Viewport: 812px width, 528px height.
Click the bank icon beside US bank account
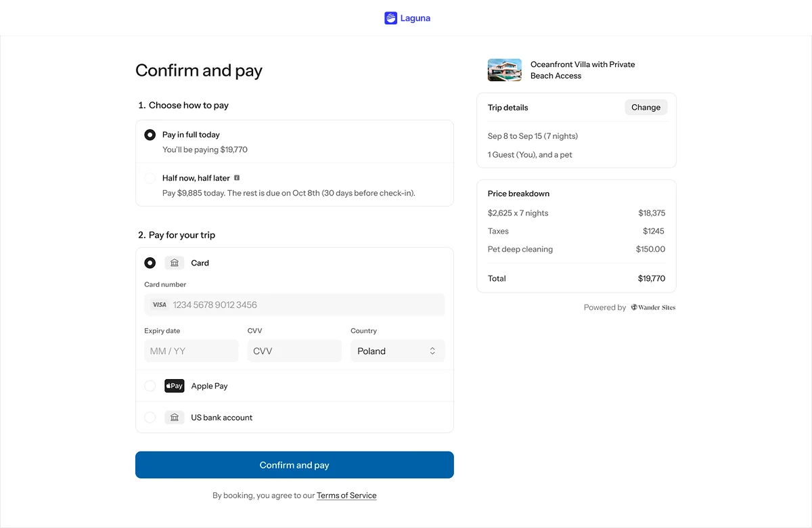coord(175,418)
